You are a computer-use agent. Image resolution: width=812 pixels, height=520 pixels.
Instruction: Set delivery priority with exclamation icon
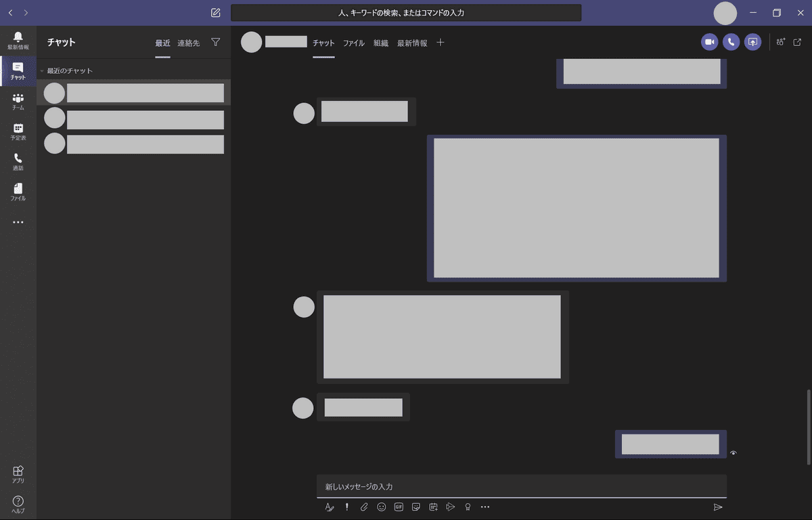pyautogui.click(x=347, y=506)
